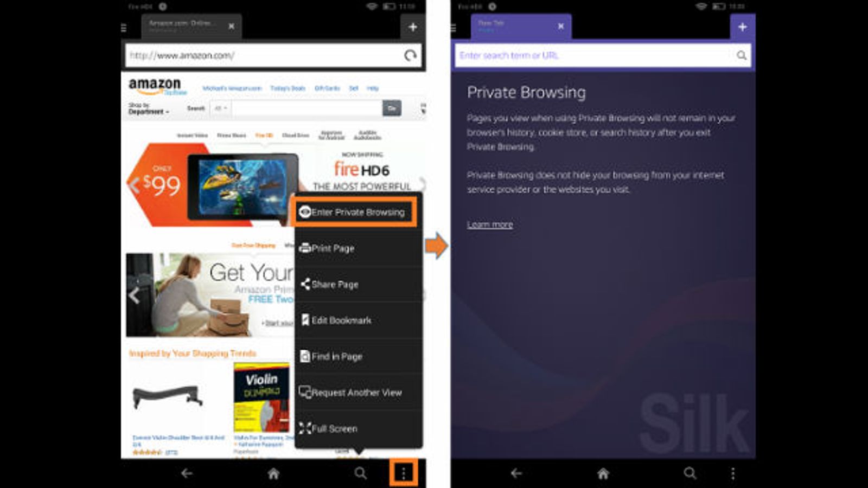The image size is (868, 488).
Task: Select the Fire HD category
Action: tap(264, 136)
